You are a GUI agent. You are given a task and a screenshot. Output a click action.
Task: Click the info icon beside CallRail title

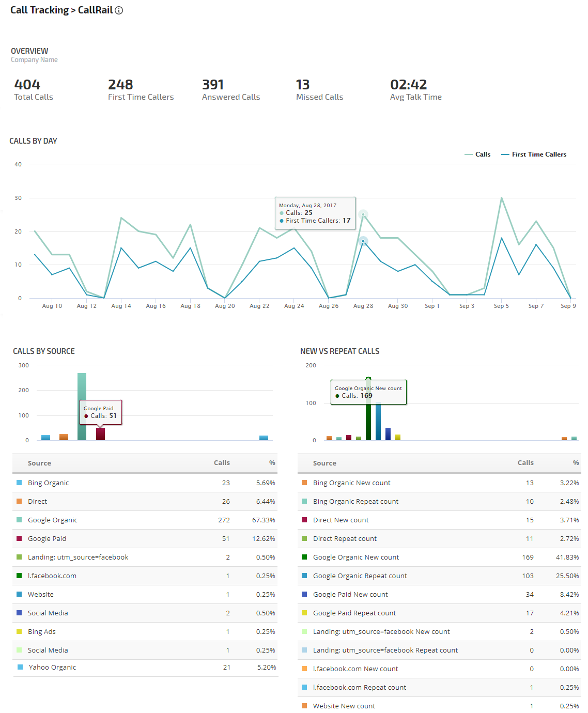coord(119,10)
